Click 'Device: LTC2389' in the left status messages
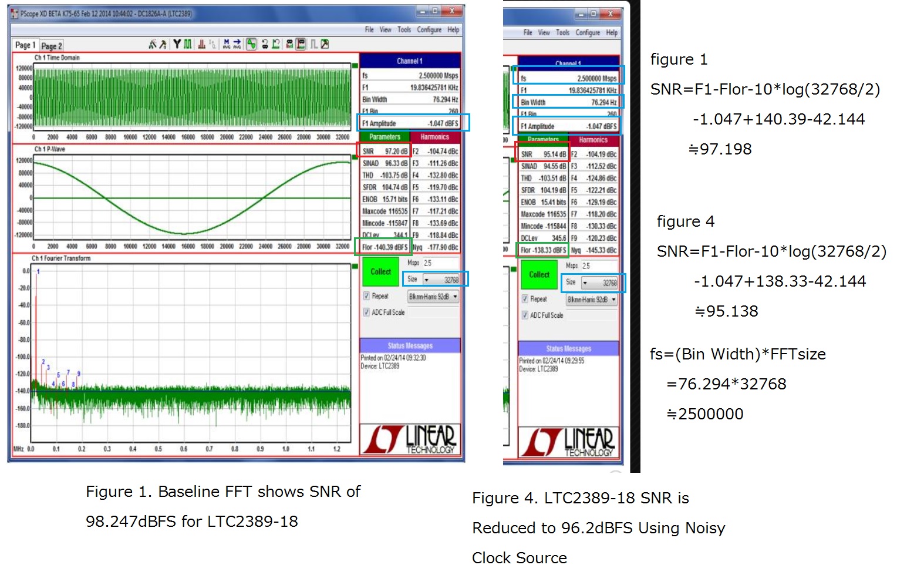This screenshot has height=585, width=924. click(380, 366)
